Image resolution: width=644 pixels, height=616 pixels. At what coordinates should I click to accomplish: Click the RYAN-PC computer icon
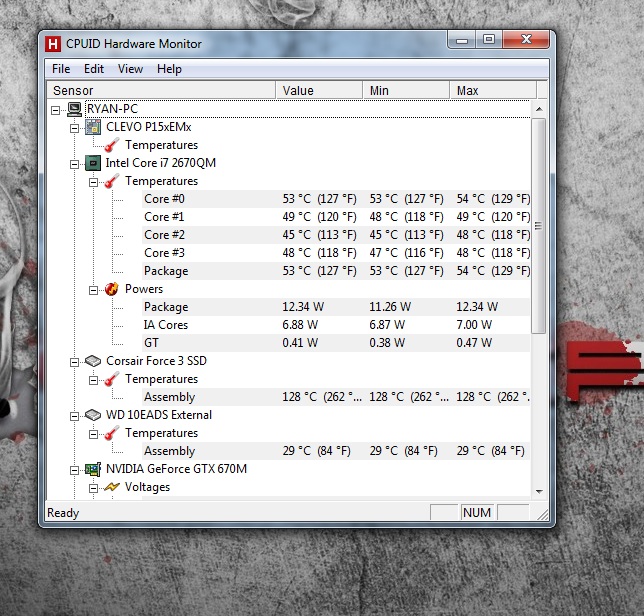click(x=75, y=109)
